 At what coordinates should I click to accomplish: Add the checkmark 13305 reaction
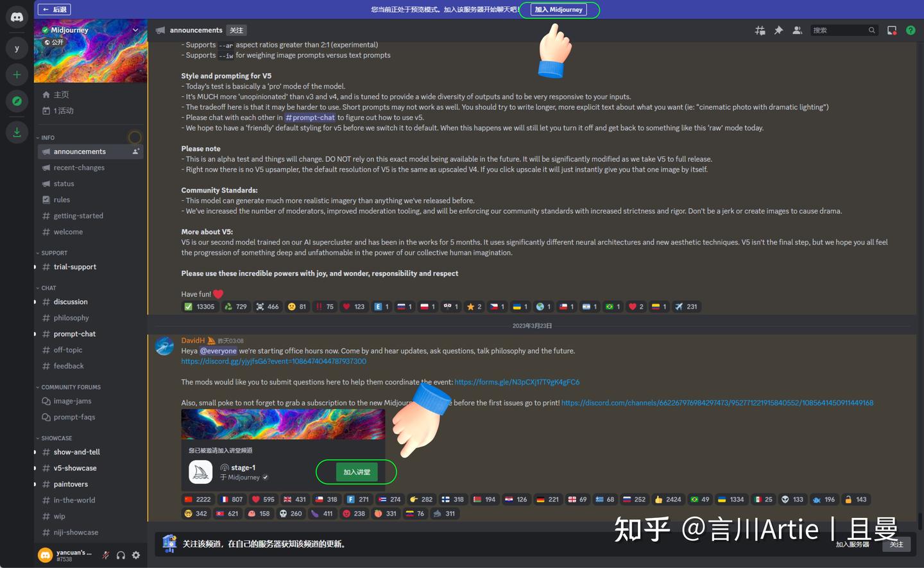(200, 307)
